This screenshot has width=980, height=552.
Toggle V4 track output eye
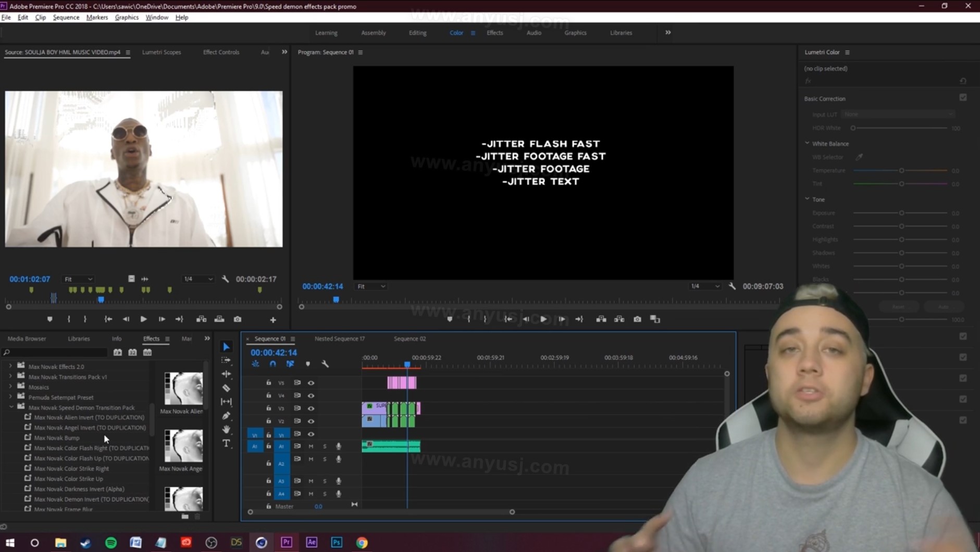click(311, 396)
